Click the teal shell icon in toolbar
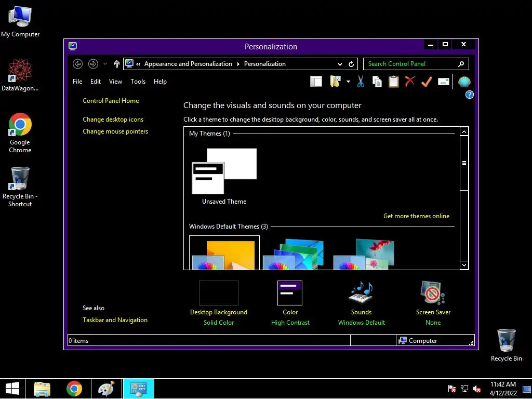Screen dimensions: 532x399 click(x=464, y=82)
